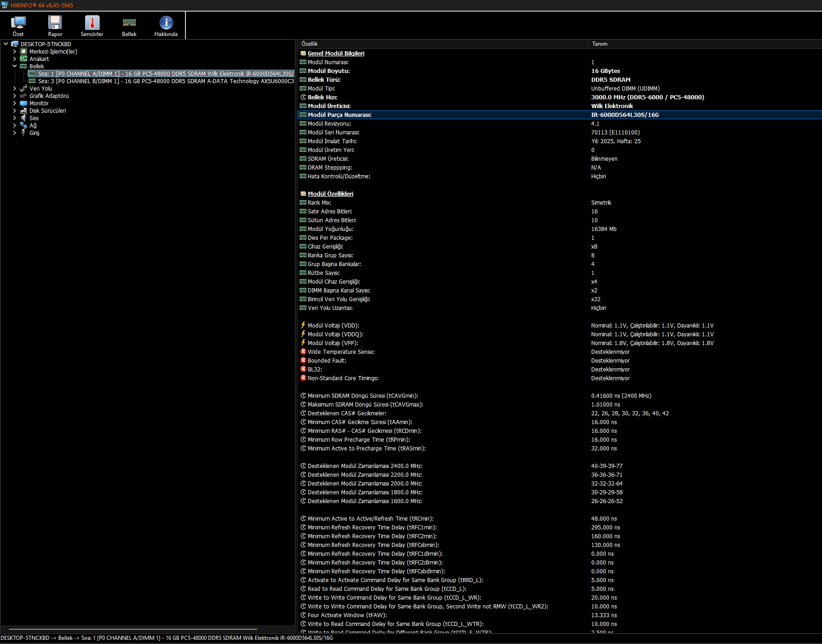Open the Sensörler thermometer icon
This screenshot has height=644, width=822.
92,23
